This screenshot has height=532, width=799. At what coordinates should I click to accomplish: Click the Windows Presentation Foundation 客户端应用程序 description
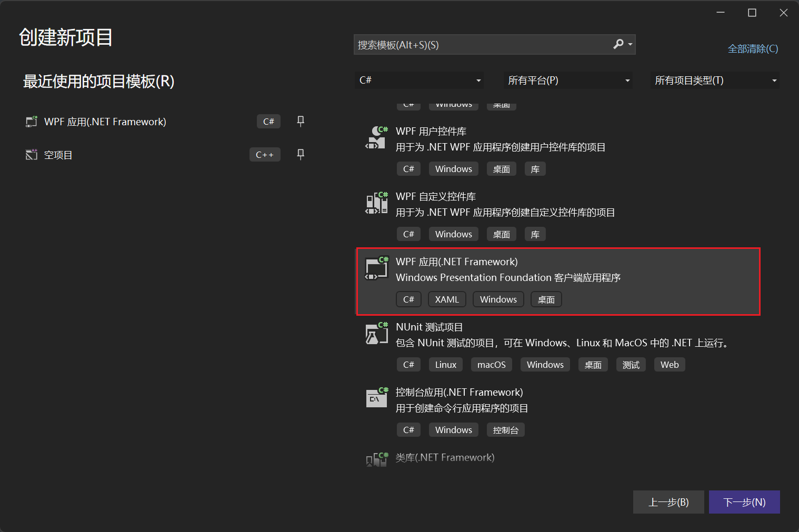click(508, 277)
